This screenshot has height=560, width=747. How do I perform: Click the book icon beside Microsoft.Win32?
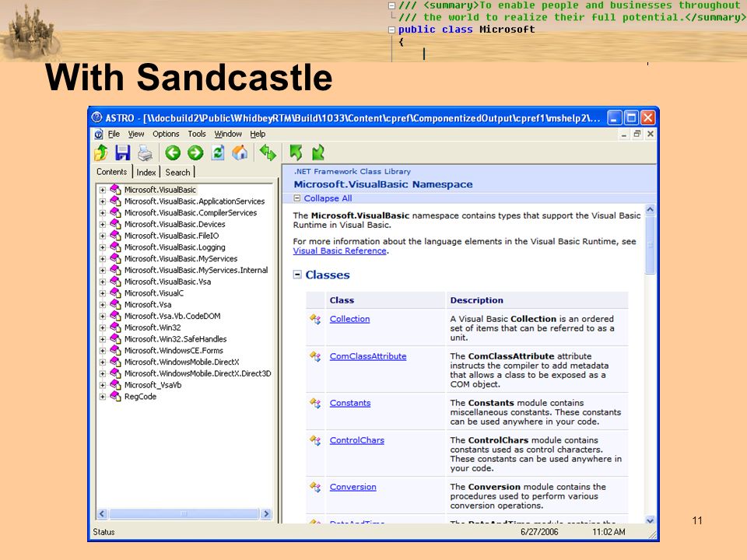tap(115, 327)
